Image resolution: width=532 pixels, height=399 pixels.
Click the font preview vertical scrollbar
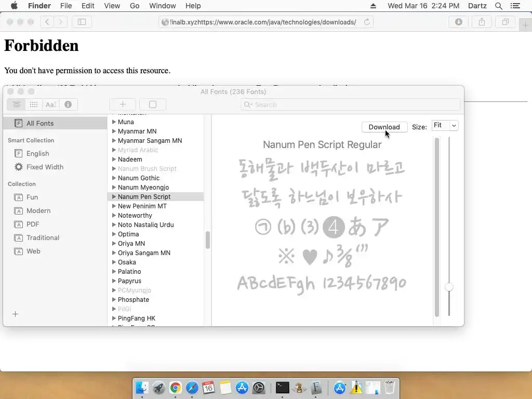[436, 227]
